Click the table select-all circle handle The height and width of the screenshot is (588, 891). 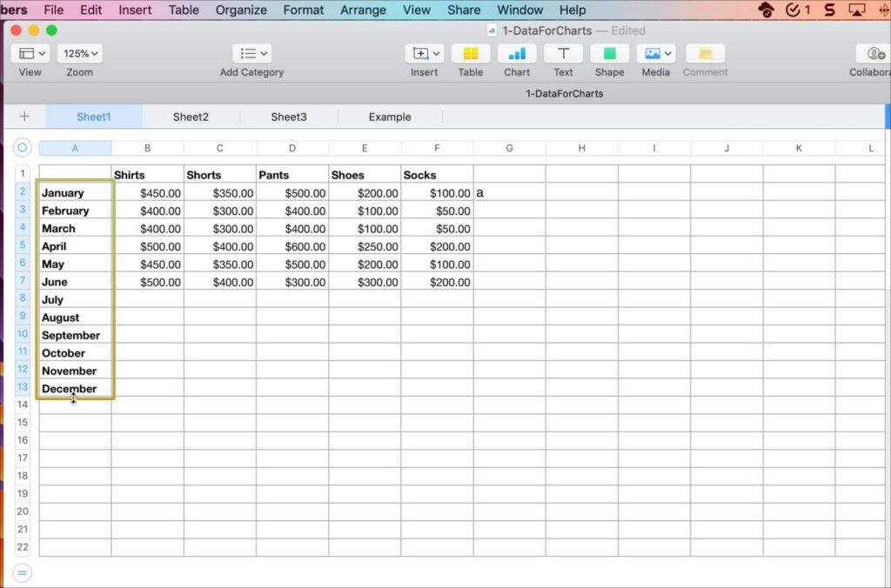pos(23,148)
